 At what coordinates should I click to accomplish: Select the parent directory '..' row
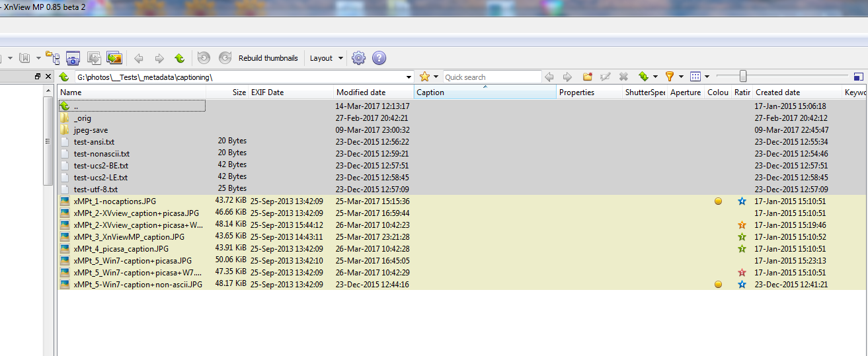pyautogui.click(x=132, y=106)
